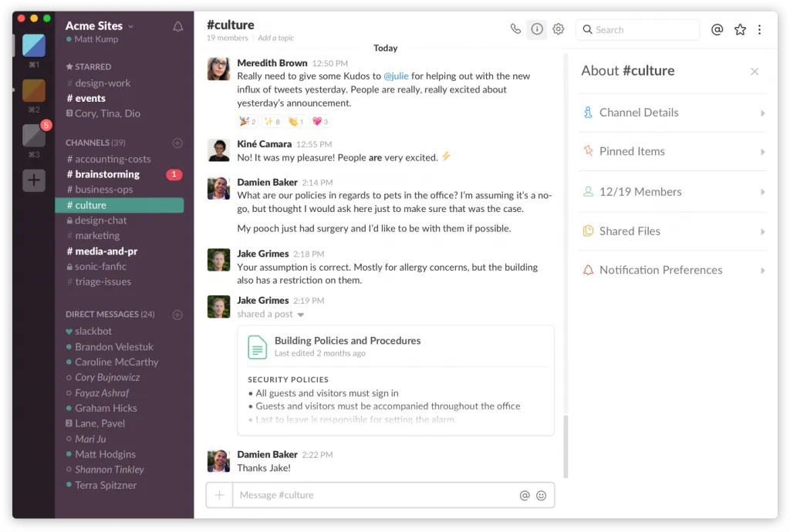Open channel settings gear icon
Screen dimensions: 790x532
[x=558, y=29]
